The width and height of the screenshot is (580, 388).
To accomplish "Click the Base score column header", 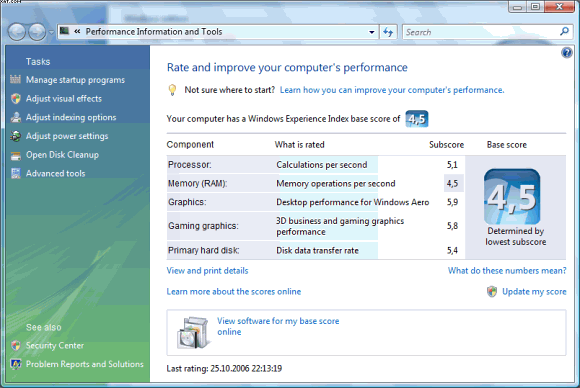I will pos(506,145).
